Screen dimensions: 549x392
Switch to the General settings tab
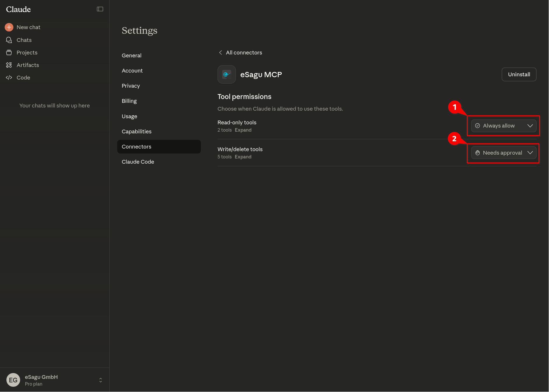131,56
